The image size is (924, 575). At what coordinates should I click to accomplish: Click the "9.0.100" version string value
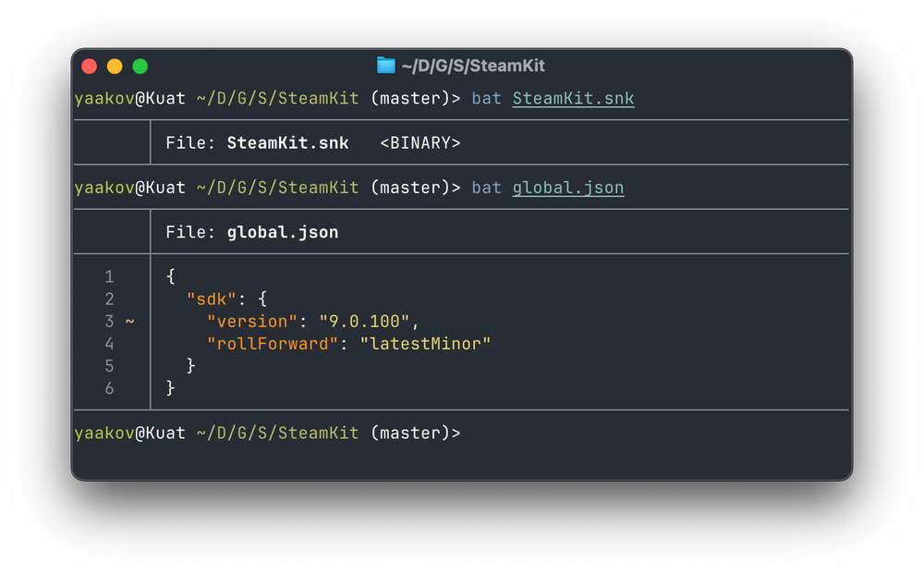[x=364, y=322]
